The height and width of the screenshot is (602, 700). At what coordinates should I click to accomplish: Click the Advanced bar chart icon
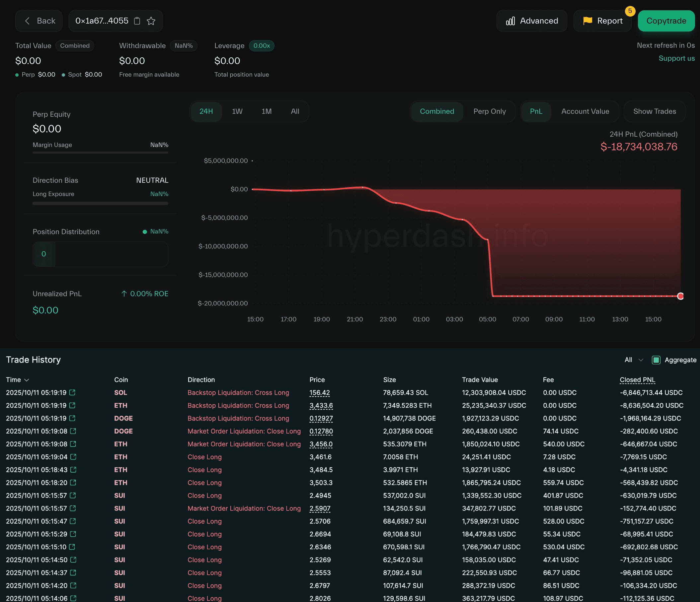tap(510, 21)
